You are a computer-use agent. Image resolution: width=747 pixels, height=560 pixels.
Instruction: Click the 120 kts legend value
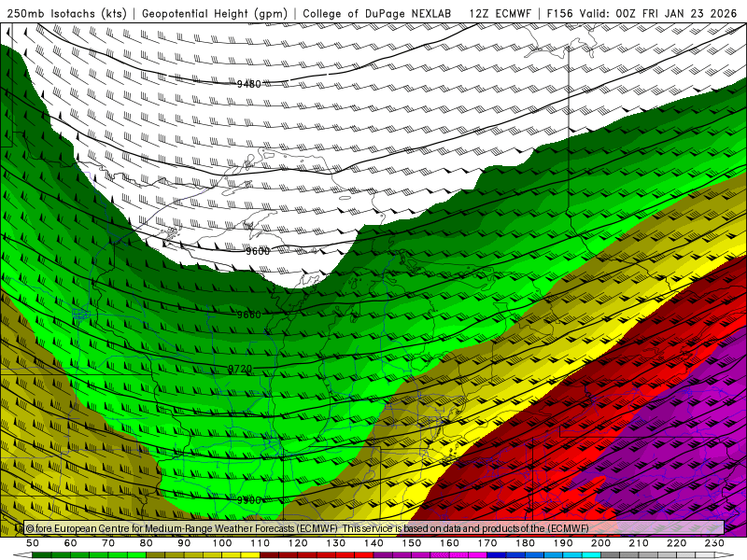pyautogui.click(x=298, y=543)
